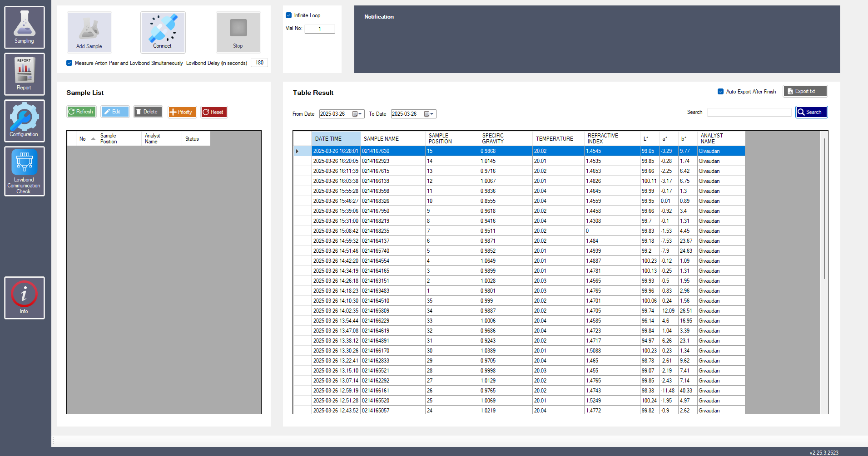Screen dimensions: 868x456
Task: Click the Export txt button
Action: (805, 92)
